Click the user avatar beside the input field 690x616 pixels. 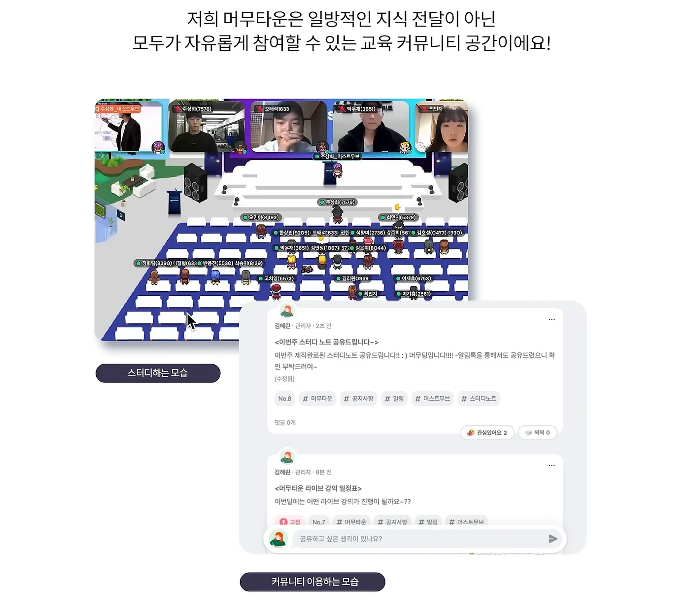click(278, 539)
